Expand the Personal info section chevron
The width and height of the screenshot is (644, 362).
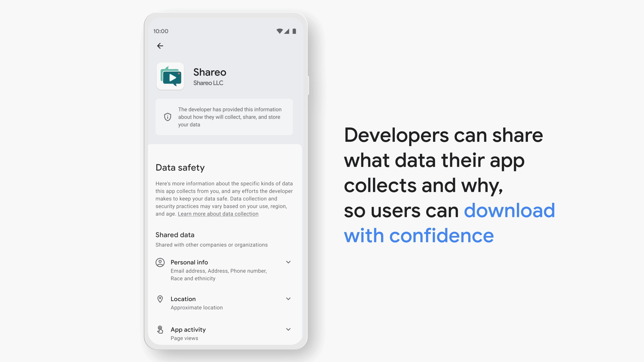click(x=288, y=262)
